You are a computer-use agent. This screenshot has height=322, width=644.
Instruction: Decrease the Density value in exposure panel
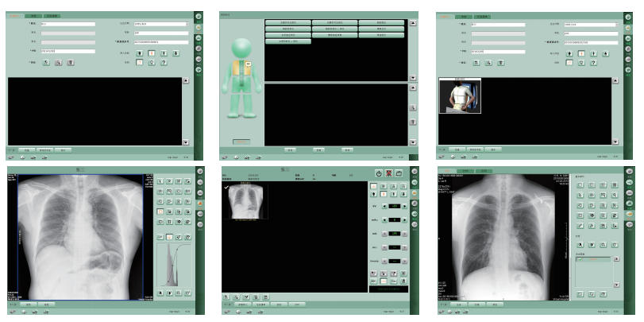384,261
